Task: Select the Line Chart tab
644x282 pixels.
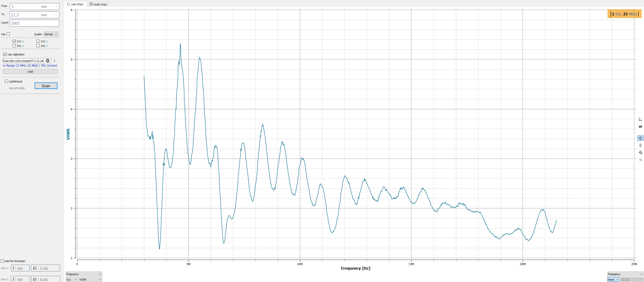Action: click(75, 4)
